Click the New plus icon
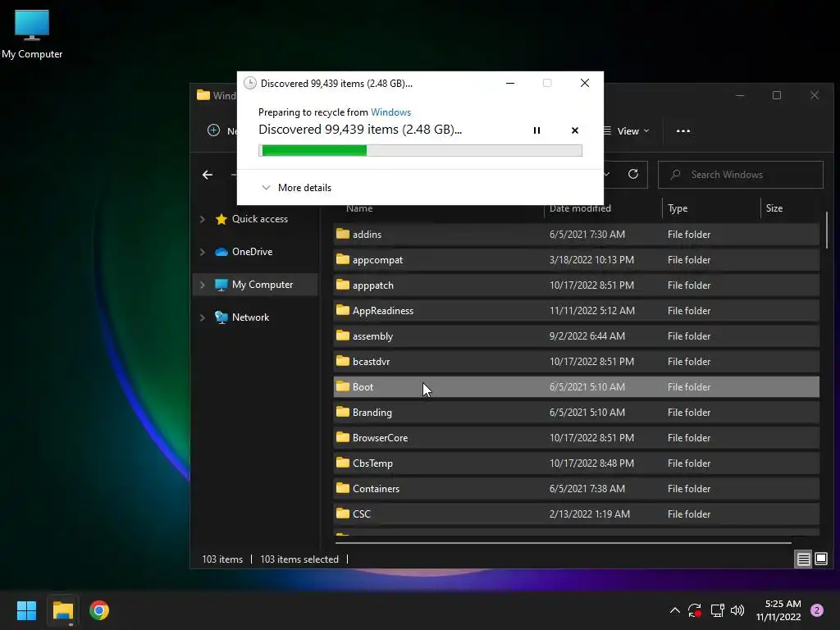 214,130
